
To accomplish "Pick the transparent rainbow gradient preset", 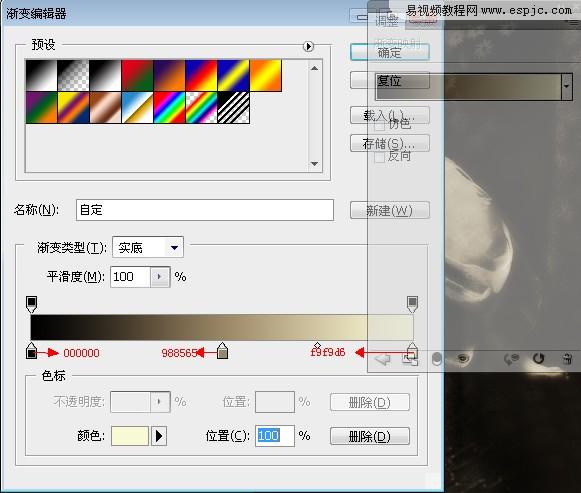I will click(201, 107).
